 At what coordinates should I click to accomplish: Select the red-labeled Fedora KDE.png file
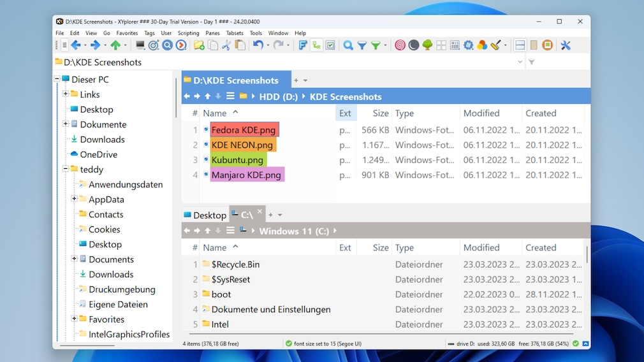click(244, 130)
